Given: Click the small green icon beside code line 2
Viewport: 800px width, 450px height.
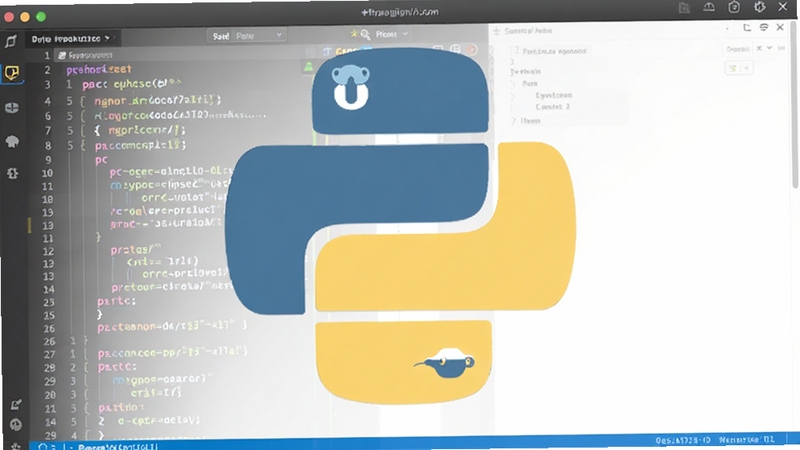Looking at the screenshot, I should 308,67.
